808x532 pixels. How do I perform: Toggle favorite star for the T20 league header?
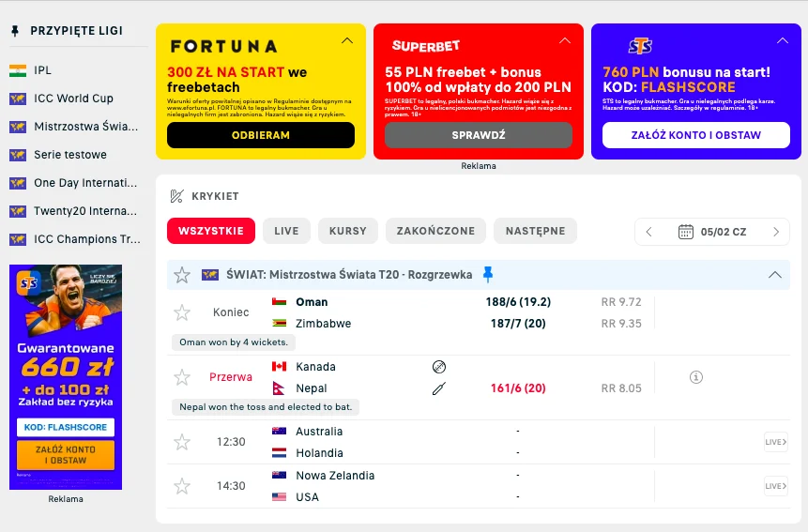(x=182, y=275)
